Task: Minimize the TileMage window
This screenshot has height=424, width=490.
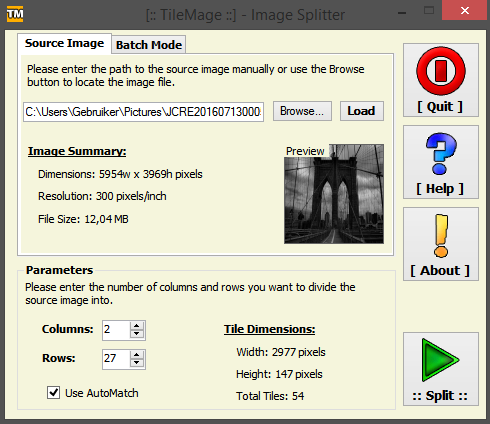Action: [402, 13]
